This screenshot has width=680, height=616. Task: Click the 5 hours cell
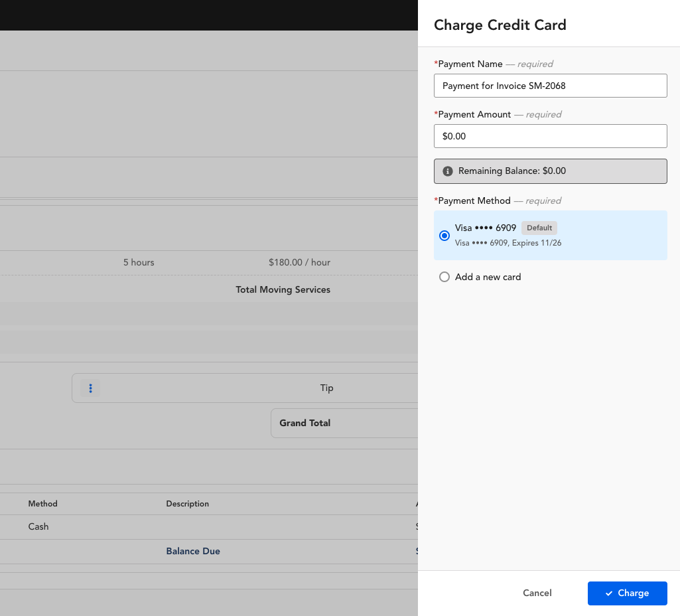click(x=139, y=262)
